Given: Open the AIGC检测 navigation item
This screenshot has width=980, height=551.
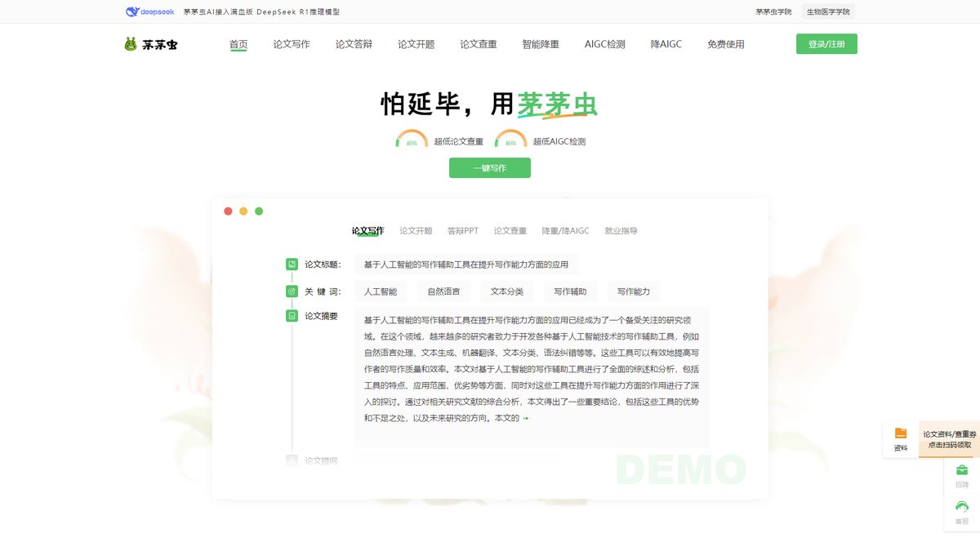Looking at the screenshot, I should (605, 44).
